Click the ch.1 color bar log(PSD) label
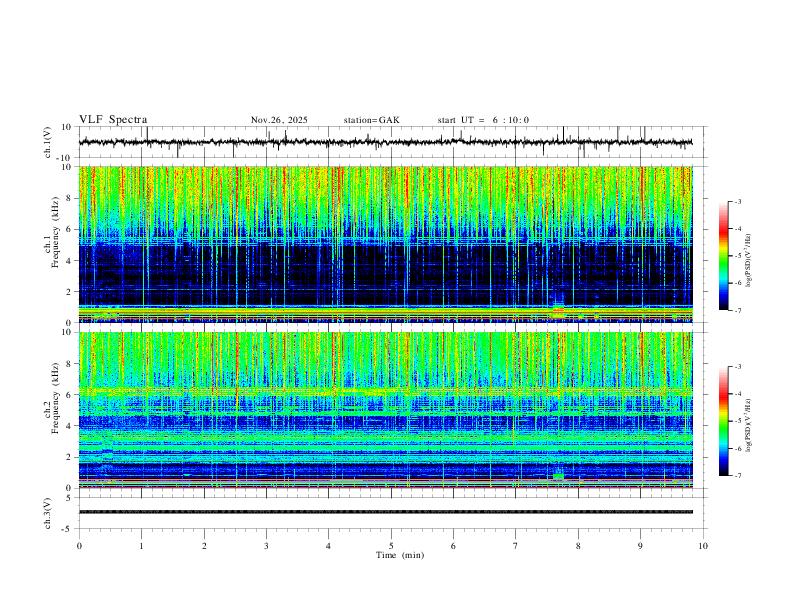This screenshot has width=792, height=612. coord(749,261)
